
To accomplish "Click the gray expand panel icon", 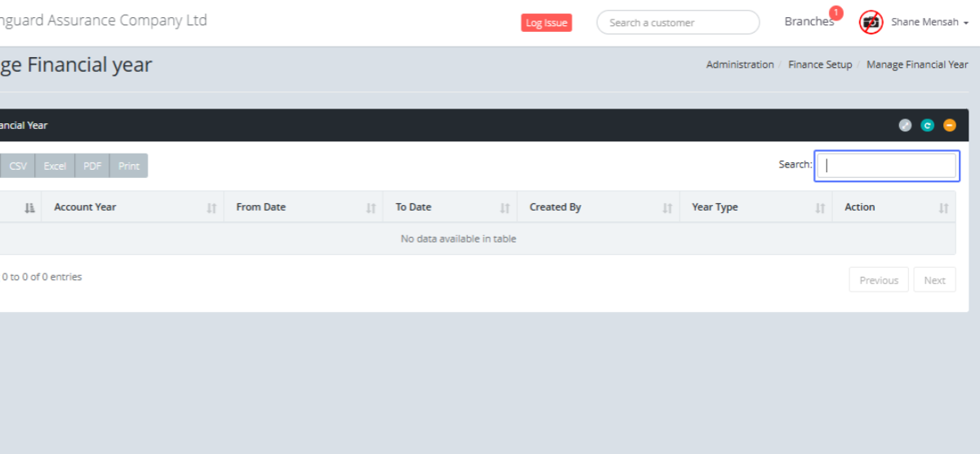I will [905, 125].
